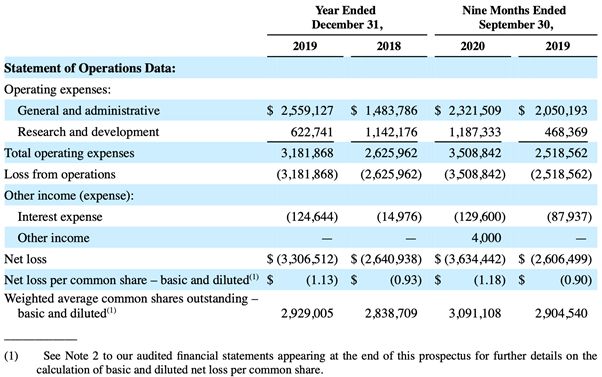Viewport: 602px width, 377px height.
Task: Select per-share loss value (0.93)
Action: click(x=406, y=280)
